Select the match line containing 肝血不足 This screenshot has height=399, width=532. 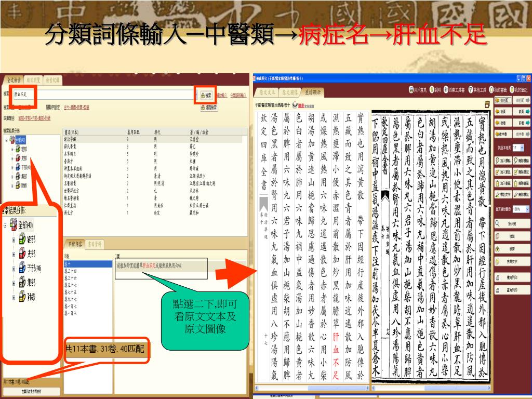pyautogui.click(x=149, y=265)
